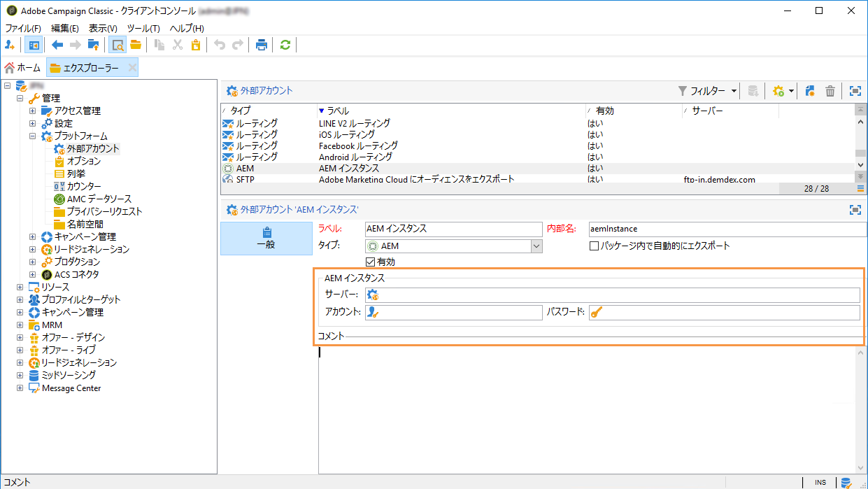Collapse the Platform (プラットフォーム) tree node

click(x=33, y=136)
